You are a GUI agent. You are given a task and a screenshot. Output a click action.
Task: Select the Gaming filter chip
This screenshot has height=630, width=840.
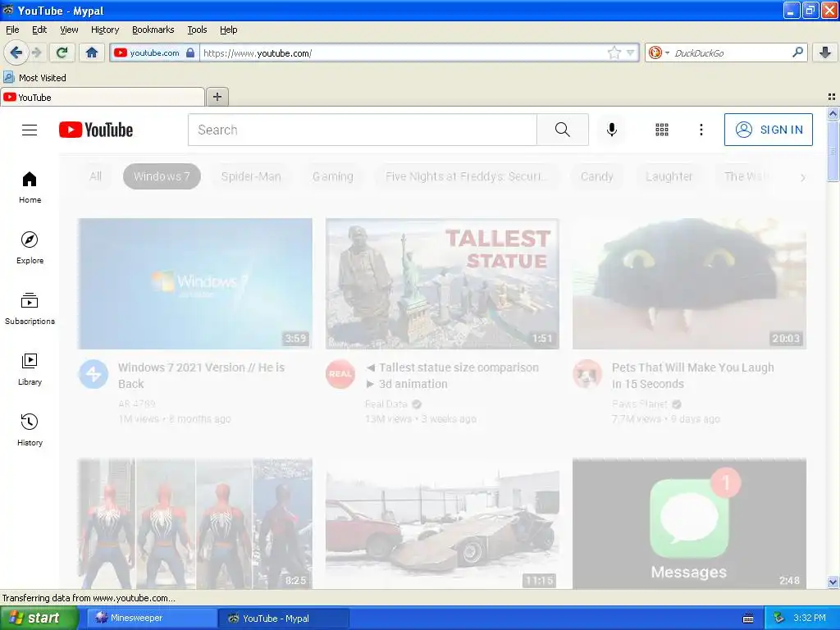point(333,176)
